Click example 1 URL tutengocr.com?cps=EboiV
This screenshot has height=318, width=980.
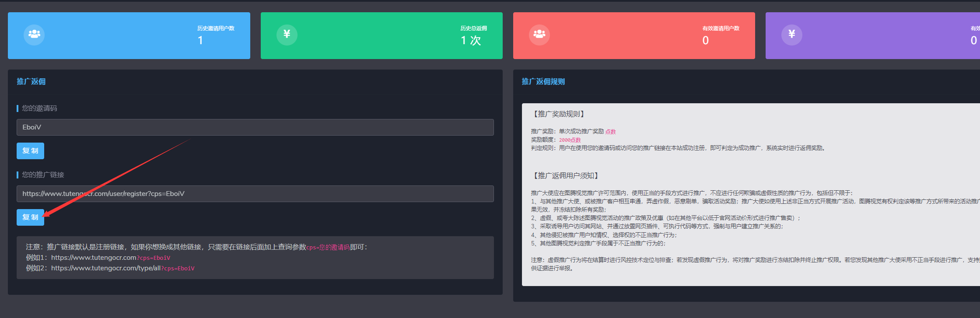click(x=111, y=258)
